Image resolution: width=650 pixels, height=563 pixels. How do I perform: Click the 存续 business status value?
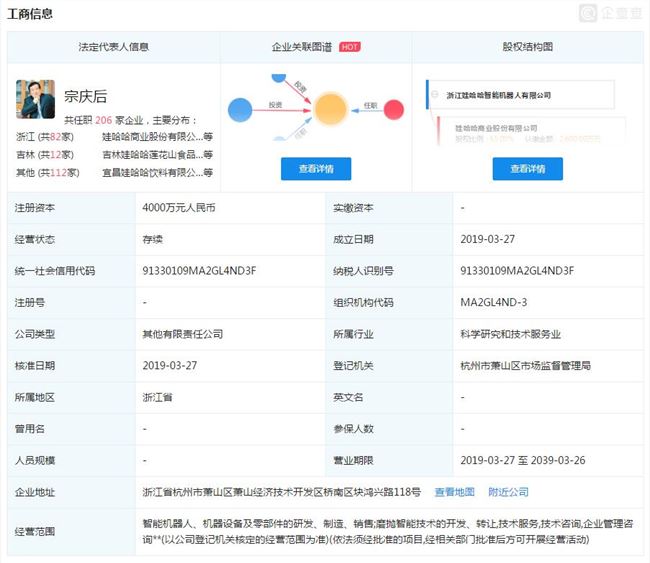[x=153, y=239]
